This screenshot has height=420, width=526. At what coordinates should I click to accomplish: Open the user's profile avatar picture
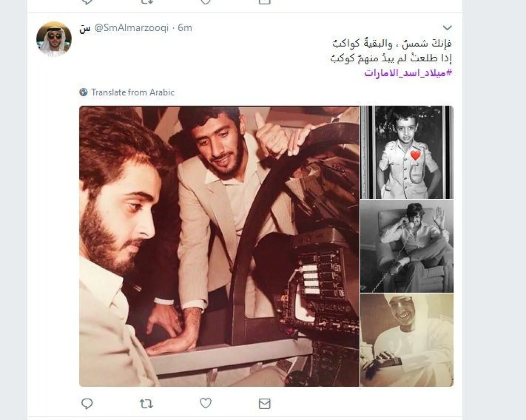tap(54, 39)
